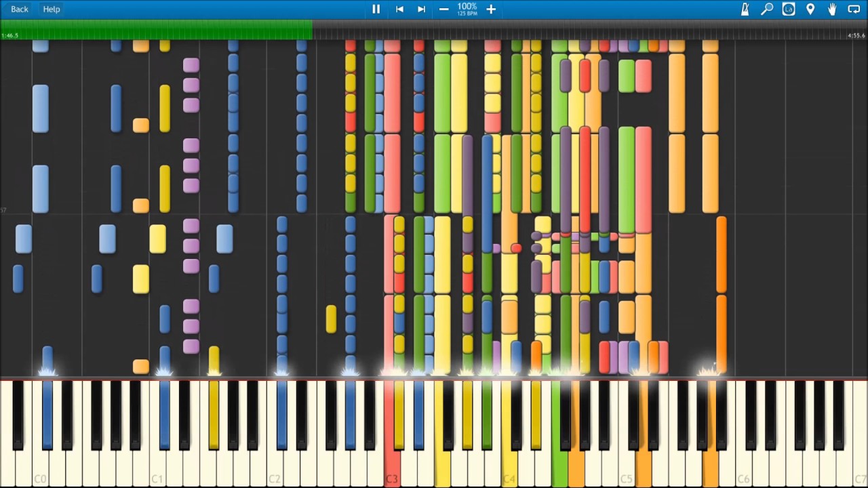Click the yellow piano key labeled C4
The width and height of the screenshot is (868, 488).
point(509,434)
